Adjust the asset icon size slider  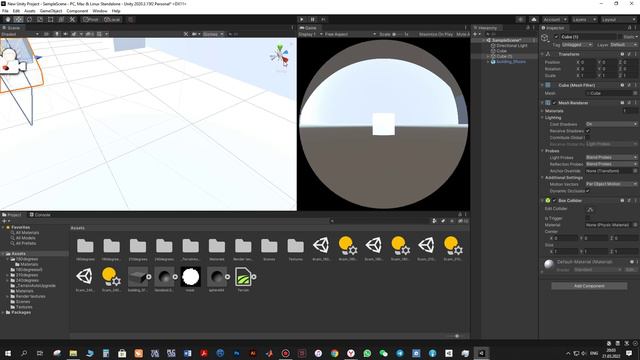pos(457,336)
